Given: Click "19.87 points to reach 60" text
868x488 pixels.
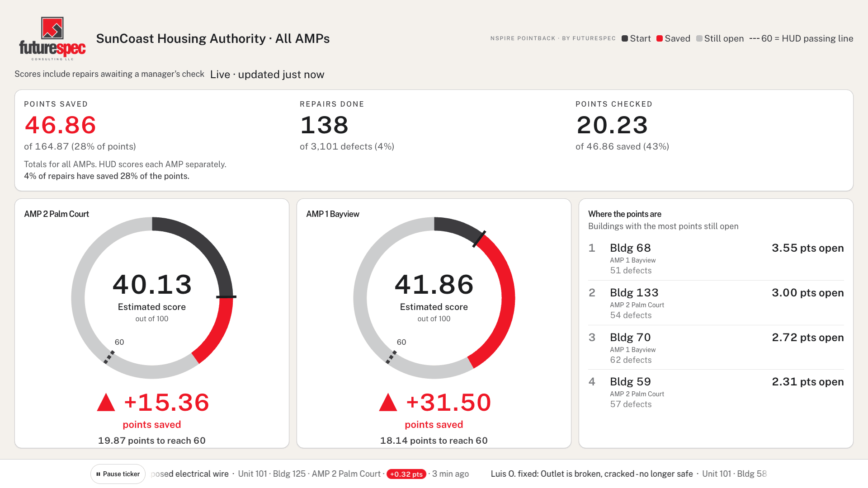Looking at the screenshot, I should click(152, 441).
